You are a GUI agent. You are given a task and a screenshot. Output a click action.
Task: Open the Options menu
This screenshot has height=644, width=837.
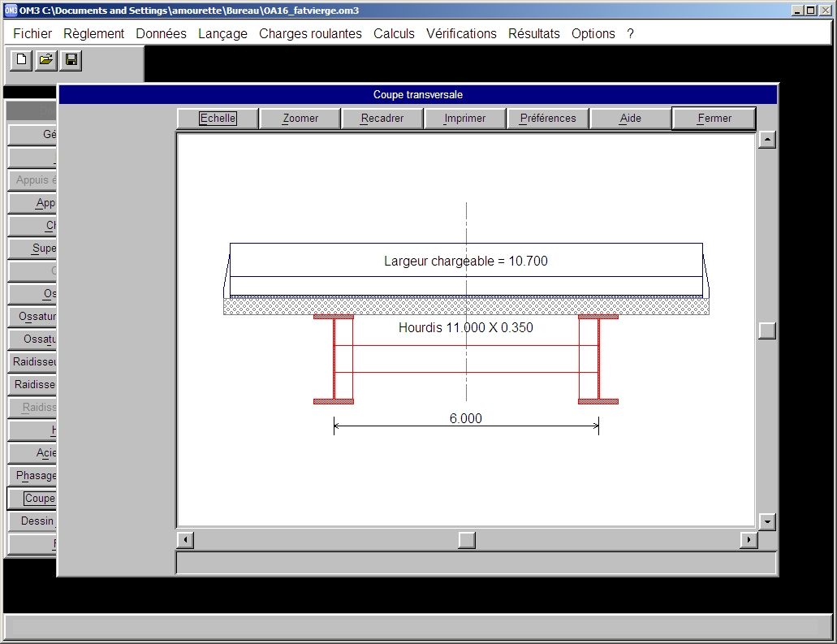click(593, 33)
